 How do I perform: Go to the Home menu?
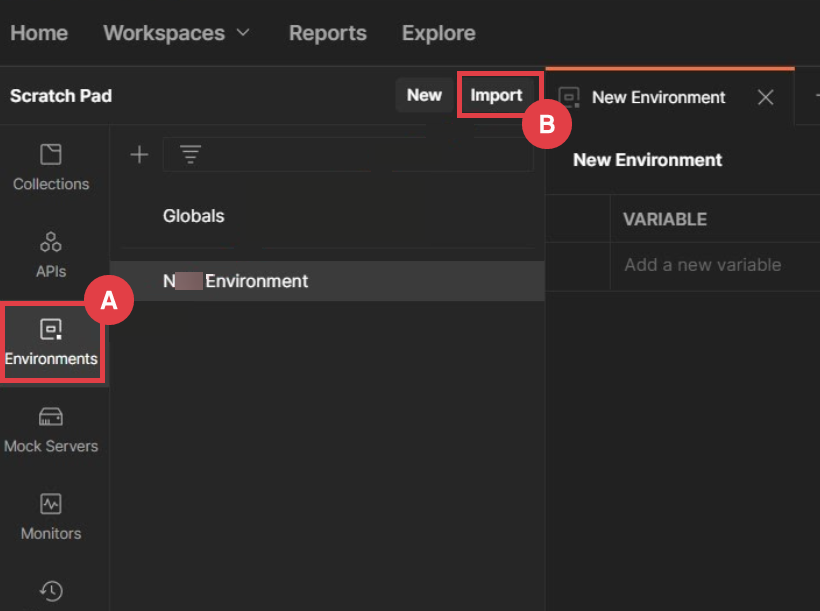click(39, 33)
